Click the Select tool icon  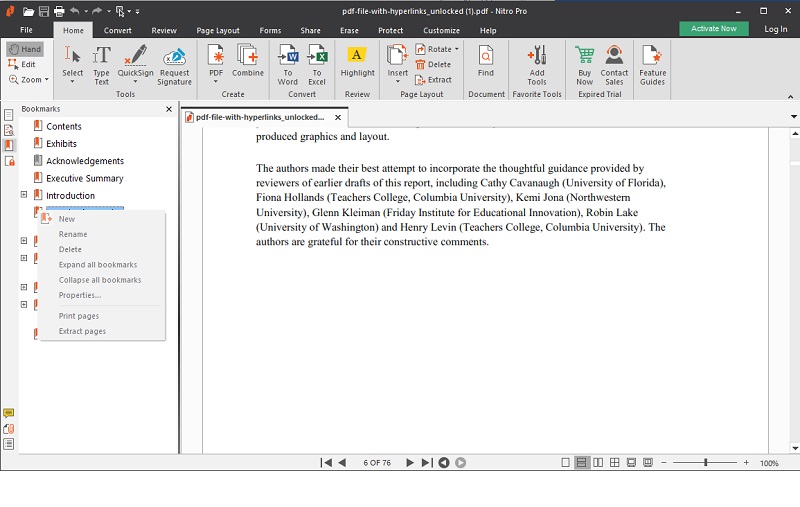[x=72, y=56]
